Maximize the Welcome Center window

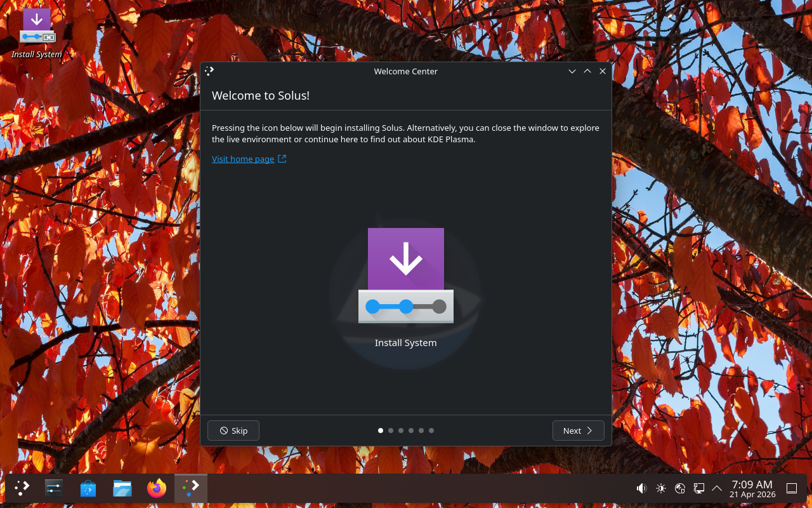click(587, 71)
